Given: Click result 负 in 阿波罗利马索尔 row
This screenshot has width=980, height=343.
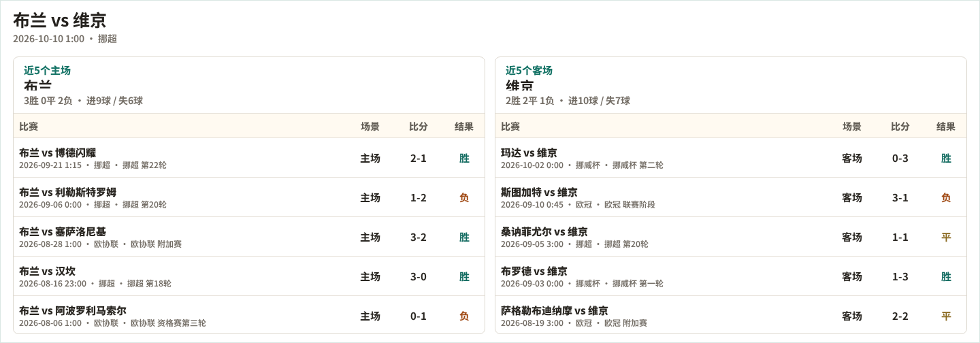Looking at the screenshot, I should coord(464,316).
